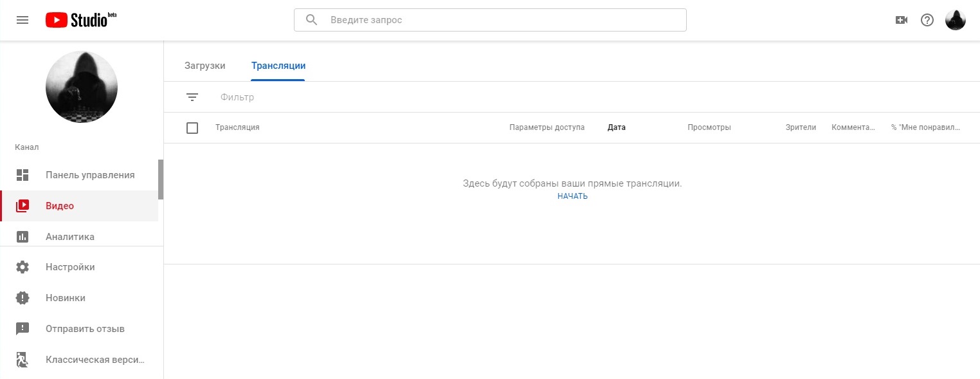Image resolution: width=980 pixels, height=379 pixels.
Task: Click the sidebar vertical scrollbar thumb
Action: pyautogui.click(x=161, y=180)
